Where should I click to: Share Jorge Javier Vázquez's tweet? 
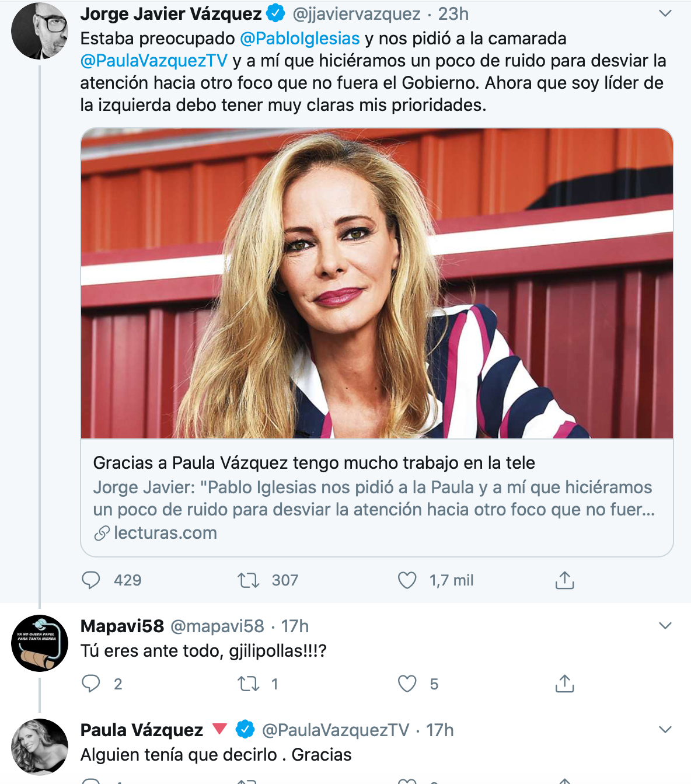point(564,580)
